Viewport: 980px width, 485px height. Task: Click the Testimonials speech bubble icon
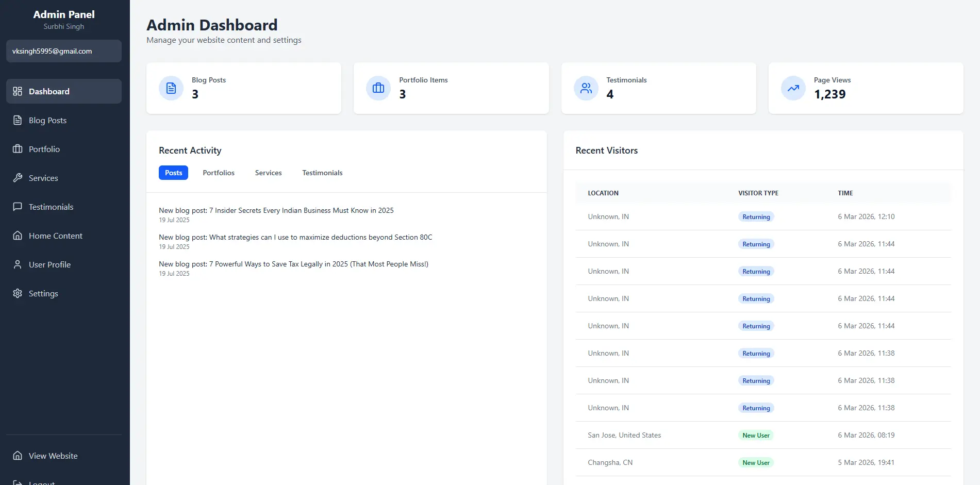(18, 207)
